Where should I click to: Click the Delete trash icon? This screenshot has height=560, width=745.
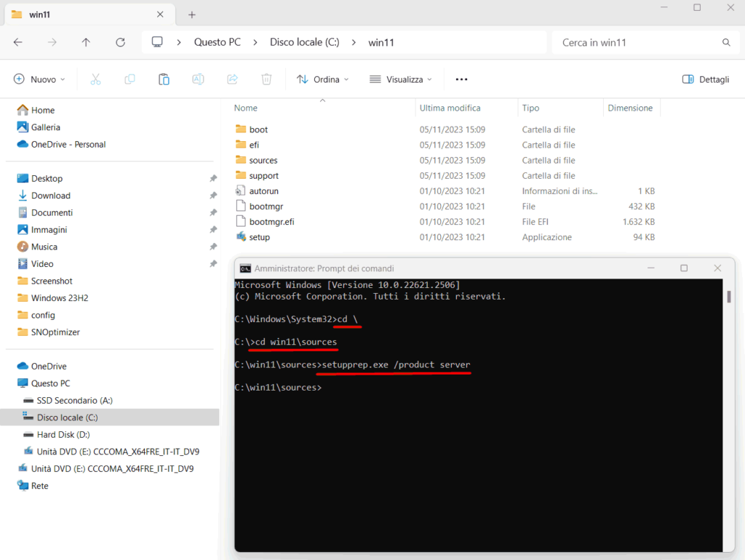(x=266, y=79)
